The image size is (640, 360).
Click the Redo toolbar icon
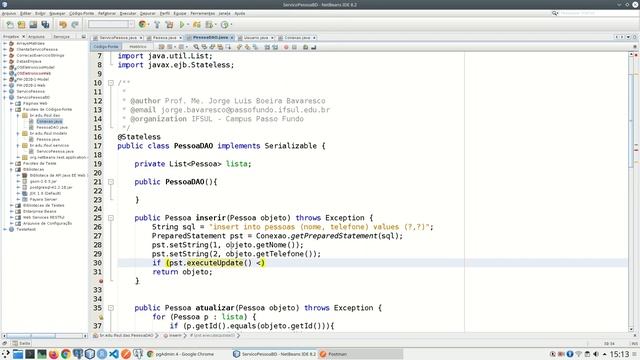(x=75, y=25)
